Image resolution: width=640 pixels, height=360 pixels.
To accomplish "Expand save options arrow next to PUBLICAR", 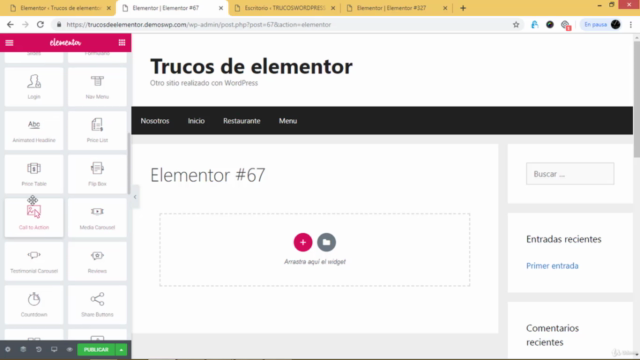I will [x=121, y=350].
